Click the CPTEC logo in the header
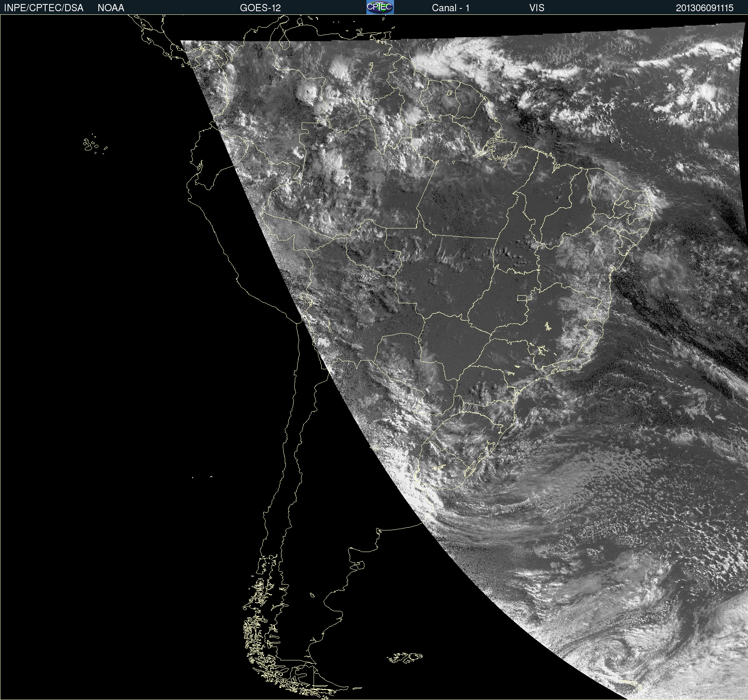The width and height of the screenshot is (748, 700). [x=380, y=7]
